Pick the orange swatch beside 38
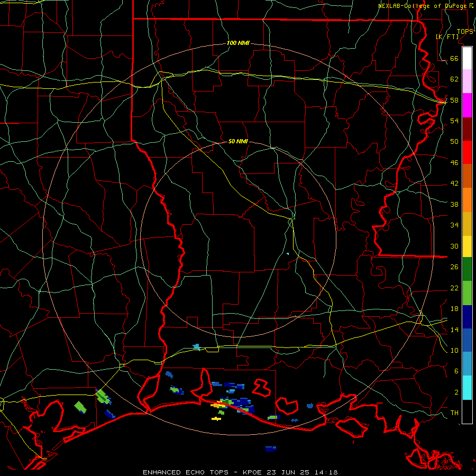The image size is (476, 476). pos(467,200)
